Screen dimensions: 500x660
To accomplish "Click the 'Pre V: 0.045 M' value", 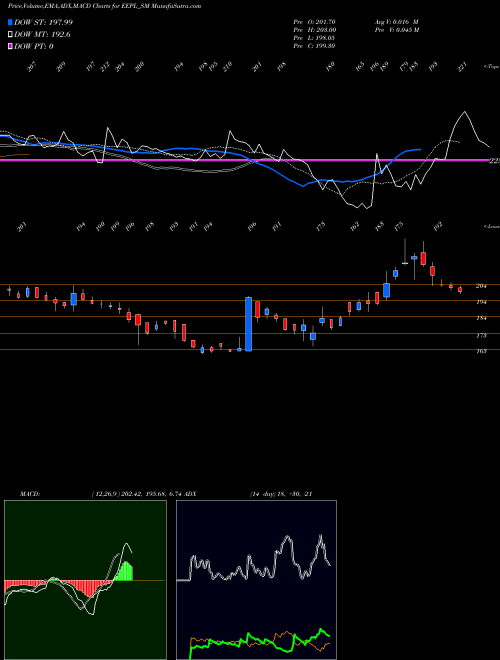I will tap(396, 30).
